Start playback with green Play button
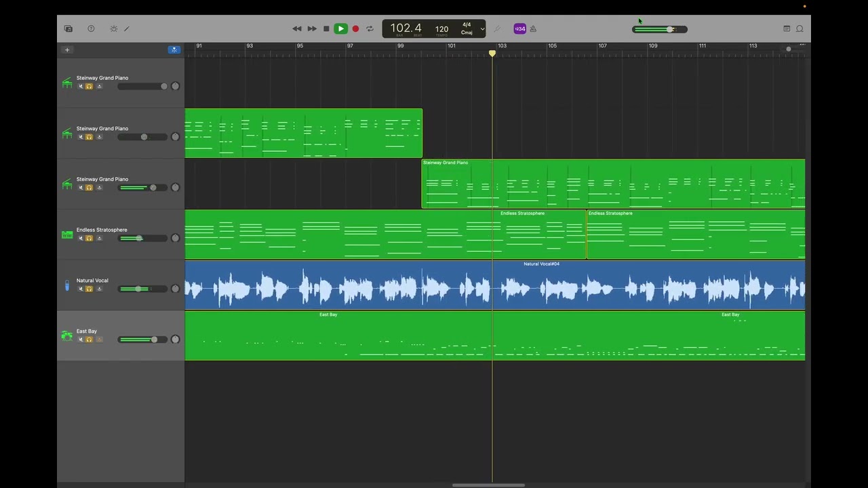This screenshot has height=488, width=868. [340, 28]
